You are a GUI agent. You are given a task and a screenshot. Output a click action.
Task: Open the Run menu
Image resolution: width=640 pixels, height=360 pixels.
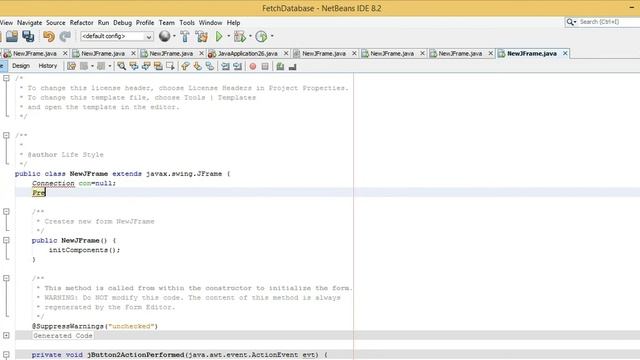point(103,22)
